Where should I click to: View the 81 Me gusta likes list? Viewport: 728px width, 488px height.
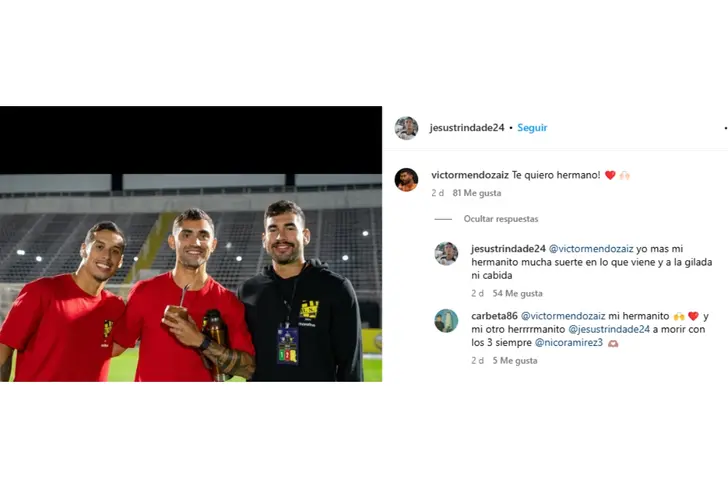477,193
